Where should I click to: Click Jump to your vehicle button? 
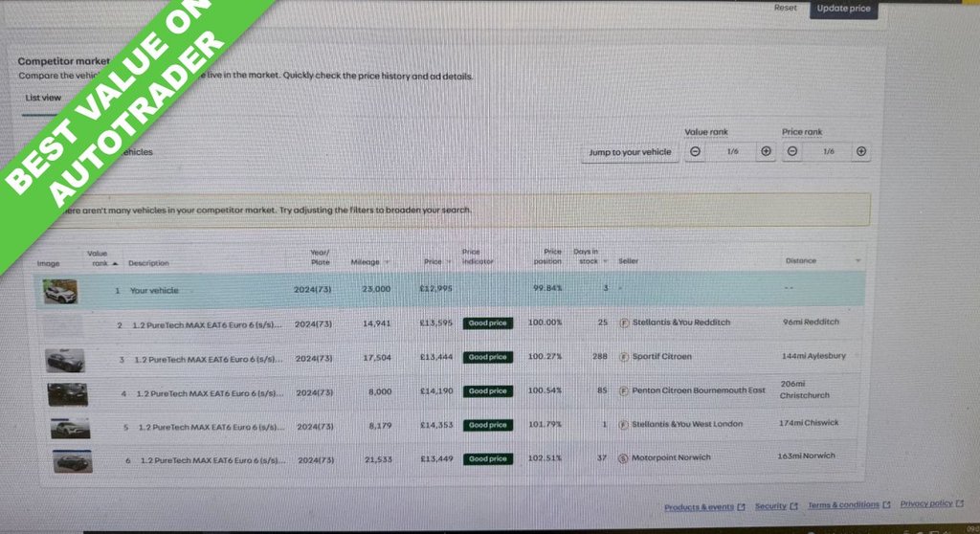(x=630, y=152)
